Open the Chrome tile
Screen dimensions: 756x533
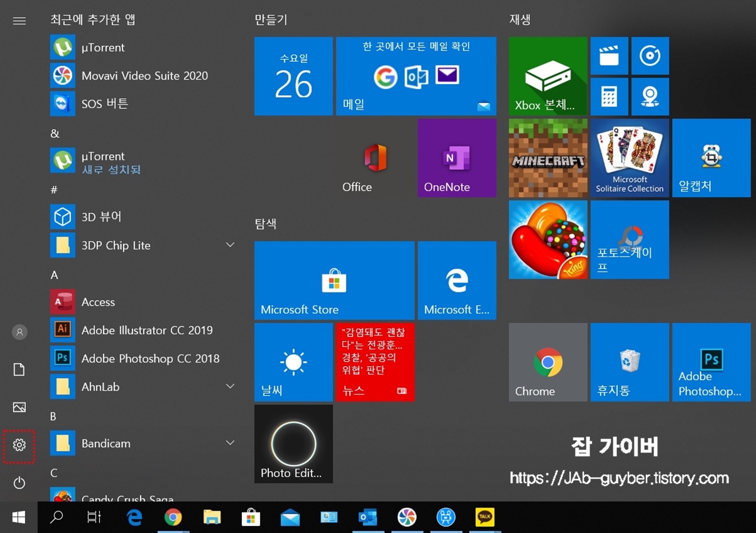click(548, 362)
